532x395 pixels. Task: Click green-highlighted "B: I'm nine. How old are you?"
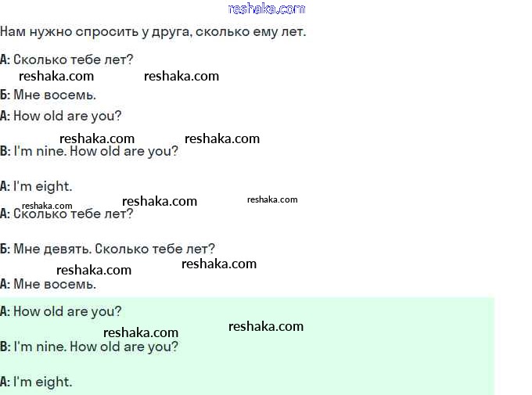click(x=89, y=347)
